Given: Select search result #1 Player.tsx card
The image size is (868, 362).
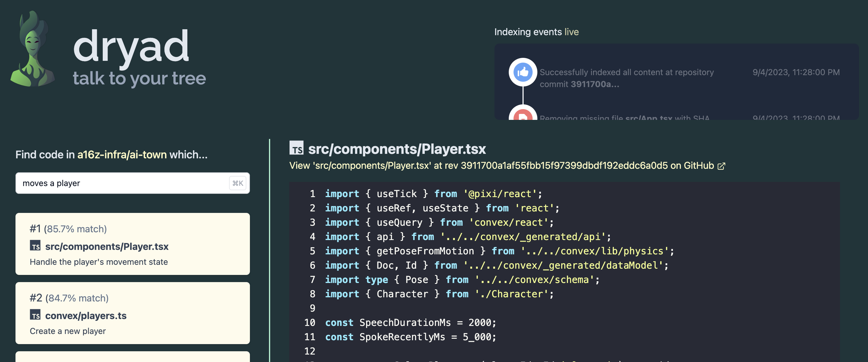Looking at the screenshot, I should tap(133, 244).
